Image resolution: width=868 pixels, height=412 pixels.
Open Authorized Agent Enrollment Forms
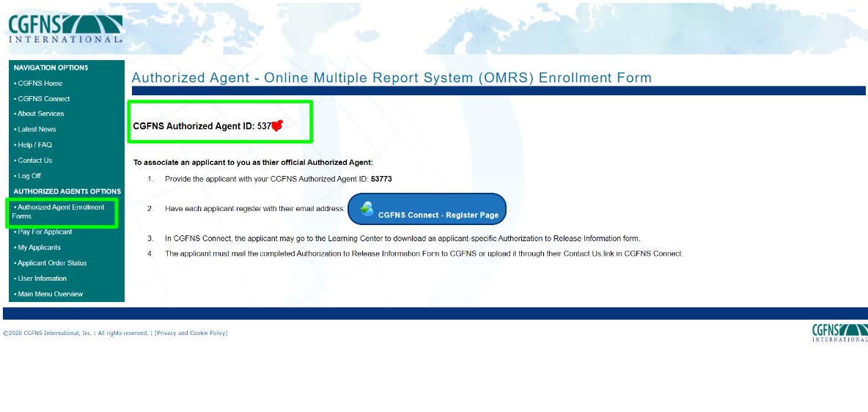coord(58,212)
